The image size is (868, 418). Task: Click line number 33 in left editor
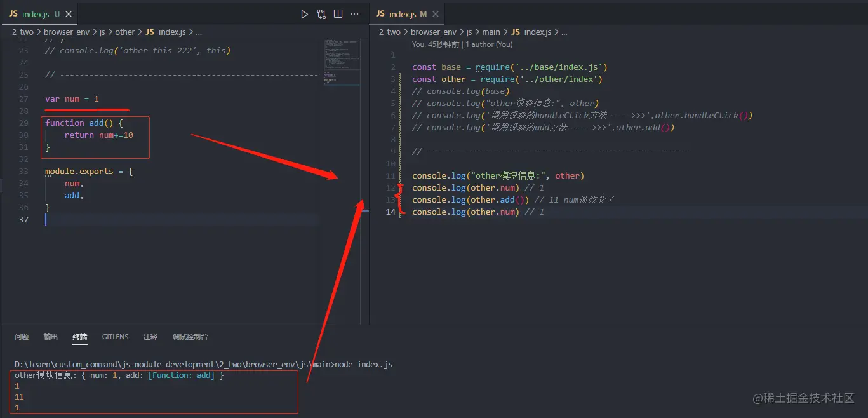coord(23,172)
